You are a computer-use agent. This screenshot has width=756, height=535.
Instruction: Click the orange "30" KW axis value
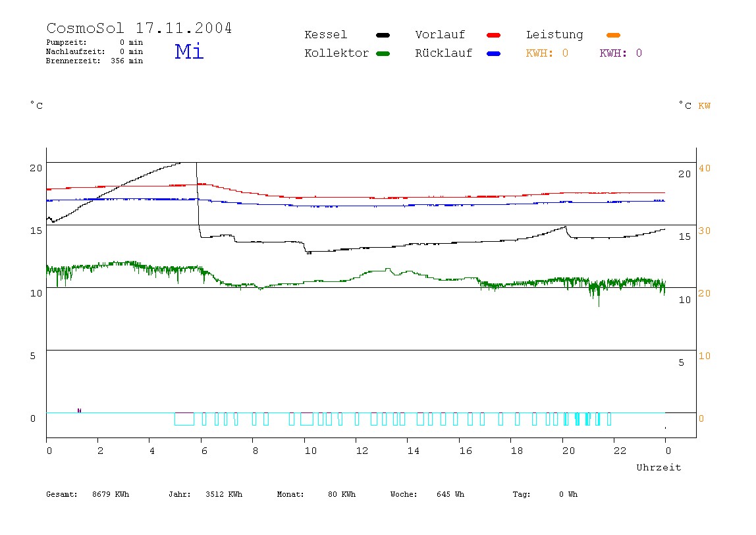(705, 231)
